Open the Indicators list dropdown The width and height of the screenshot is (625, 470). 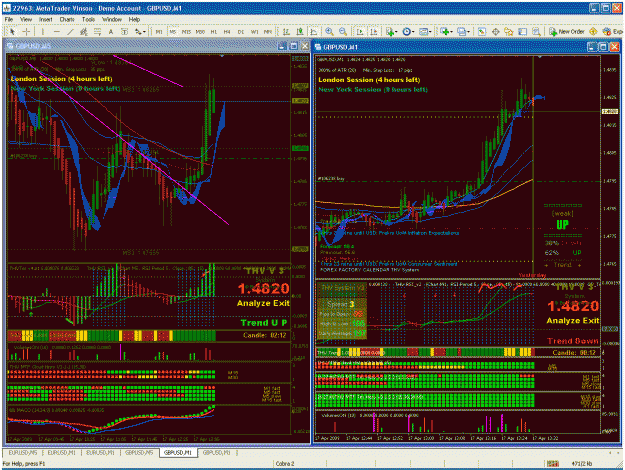pos(391,31)
